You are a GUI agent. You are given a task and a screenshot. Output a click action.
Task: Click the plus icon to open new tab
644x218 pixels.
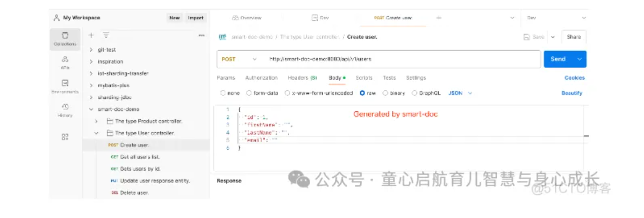[439, 18]
